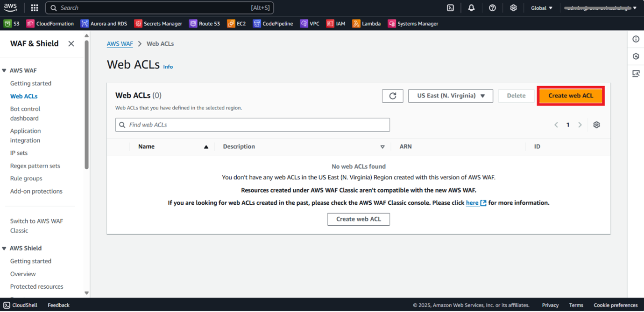Open the Aurora and RDS shortcut
Viewport: 644px width, 312px height.
(x=104, y=23)
